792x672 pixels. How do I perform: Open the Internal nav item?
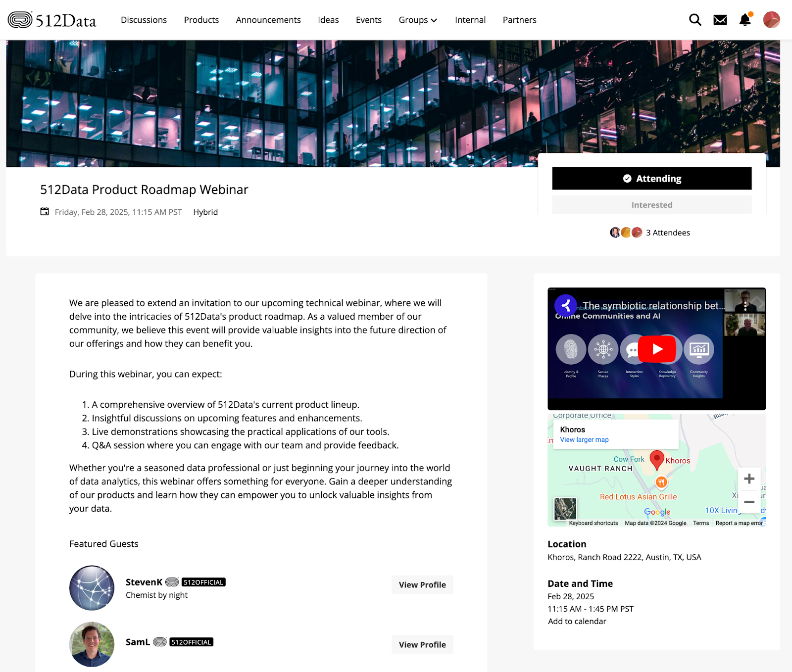[470, 20]
